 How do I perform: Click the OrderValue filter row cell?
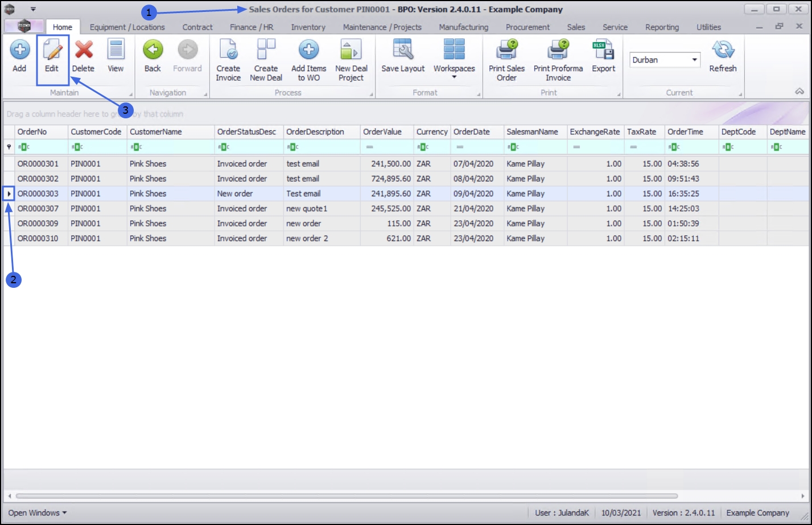click(387, 147)
